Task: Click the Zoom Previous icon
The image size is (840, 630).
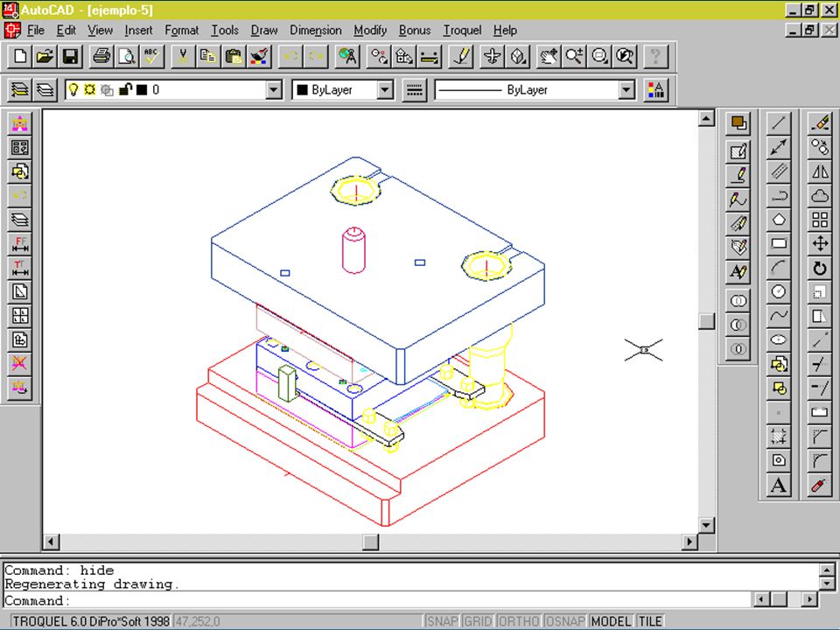Action: tap(624, 56)
